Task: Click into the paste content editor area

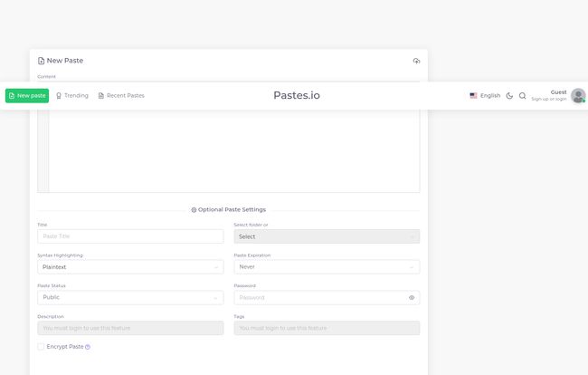Action: click(x=234, y=150)
